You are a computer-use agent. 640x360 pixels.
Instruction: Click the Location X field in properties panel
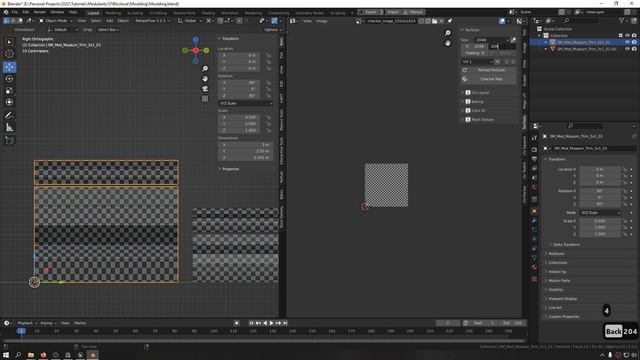tap(600, 169)
